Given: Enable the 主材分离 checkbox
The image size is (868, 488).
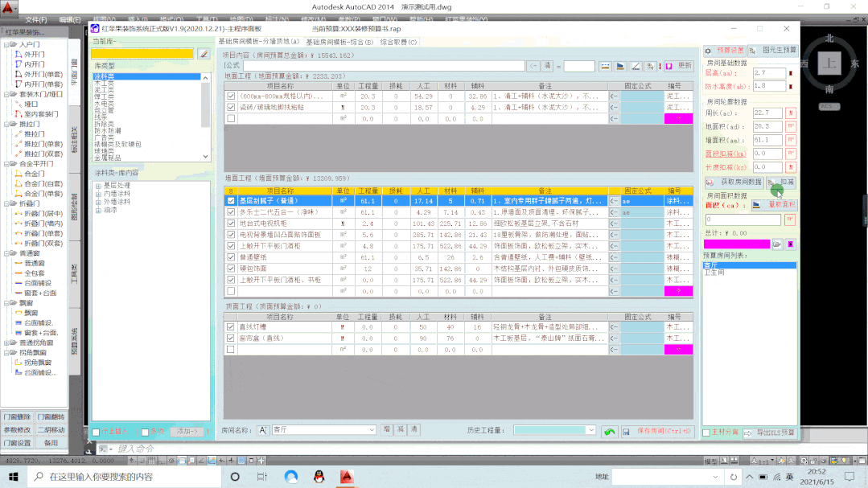Looking at the screenshot, I should pos(707,433).
